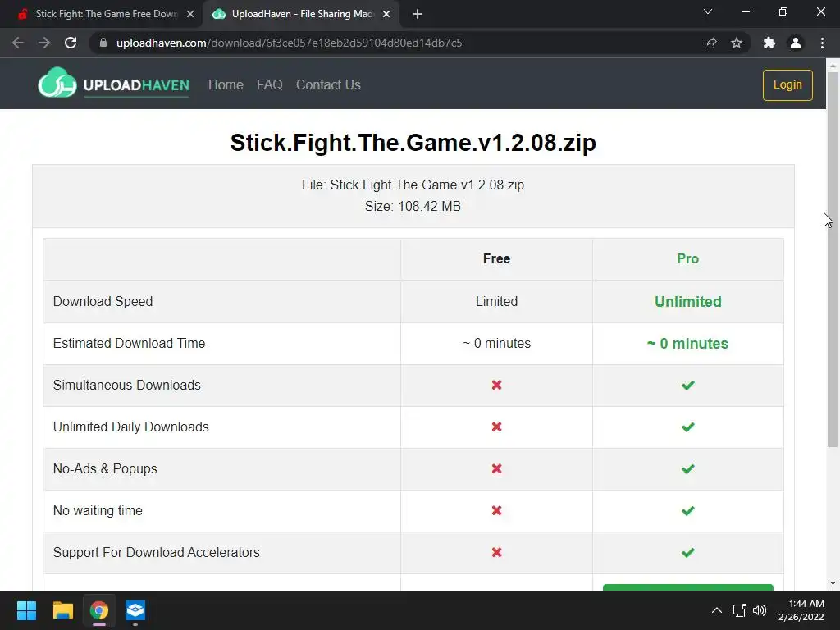Image resolution: width=840 pixels, height=630 pixels.
Task: Click green check for Unlimited Daily Downloads
Action: pyautogui.click(x=688, y=427)
